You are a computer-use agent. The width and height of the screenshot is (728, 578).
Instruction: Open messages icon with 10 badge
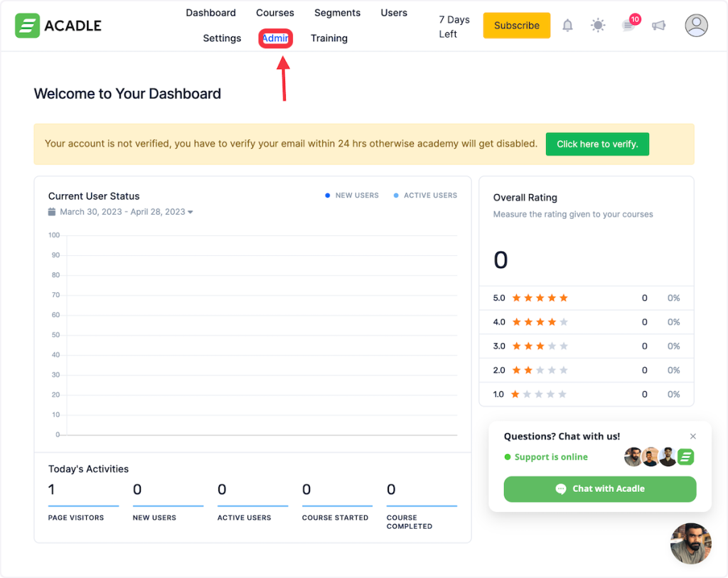[628, 26]
